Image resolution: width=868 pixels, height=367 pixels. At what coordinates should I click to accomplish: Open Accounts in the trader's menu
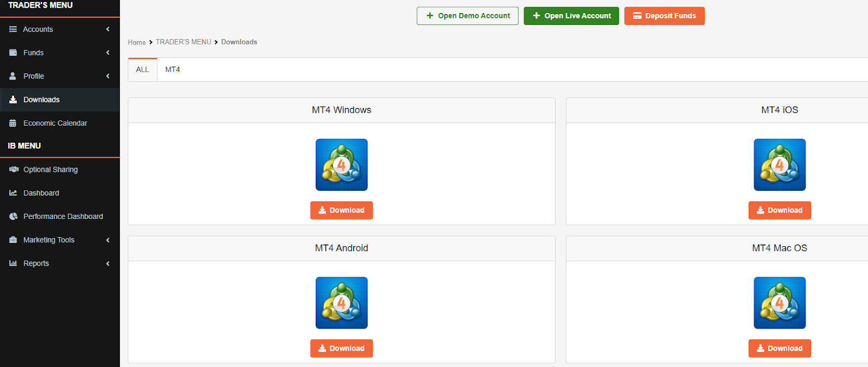tap(60, 29)
